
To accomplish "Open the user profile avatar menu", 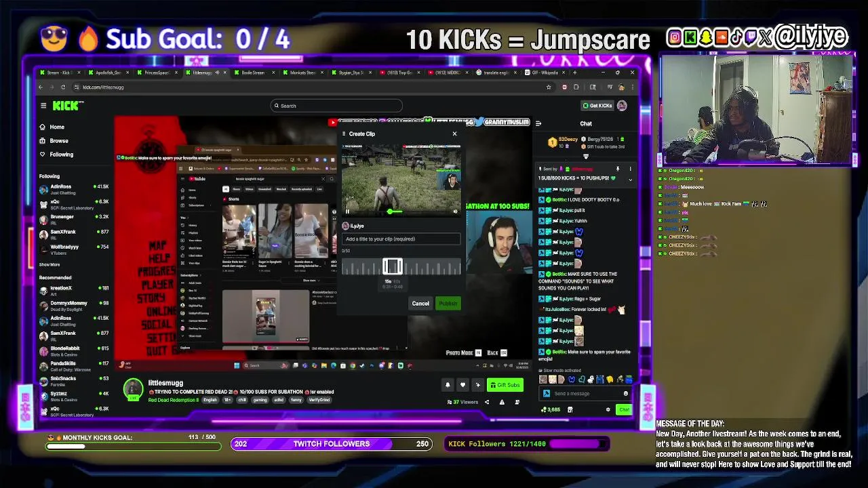I will pyautogui.click(x=622, y=106).
